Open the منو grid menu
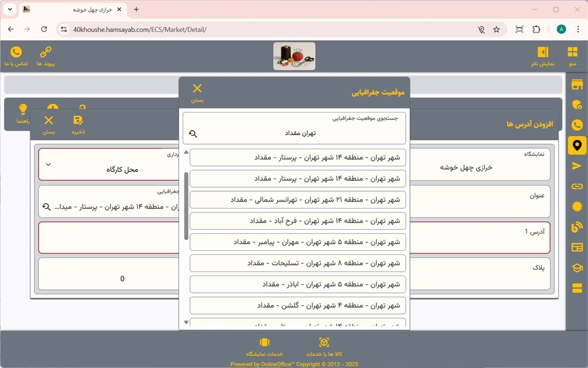 (572, 56)
